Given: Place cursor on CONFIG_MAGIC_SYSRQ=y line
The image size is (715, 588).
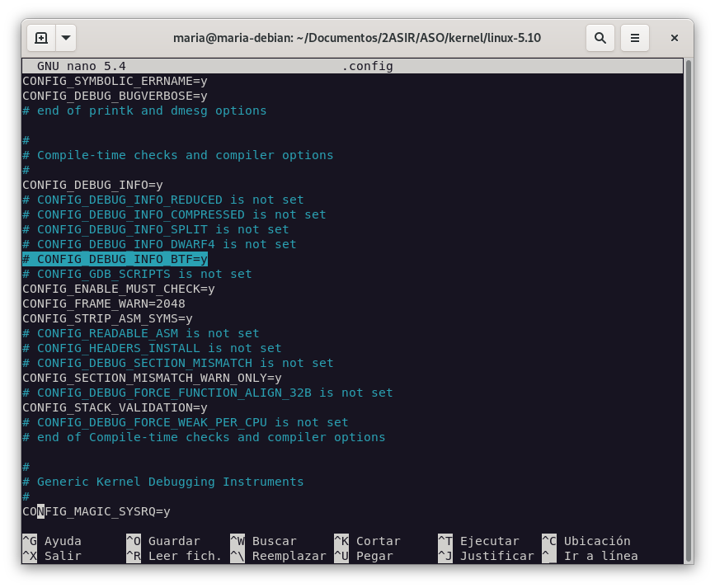Looking at the screenshot, I should coord(96,511).
